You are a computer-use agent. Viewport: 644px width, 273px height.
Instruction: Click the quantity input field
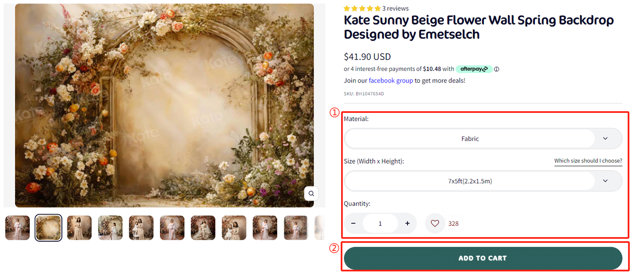click(380, 223)
